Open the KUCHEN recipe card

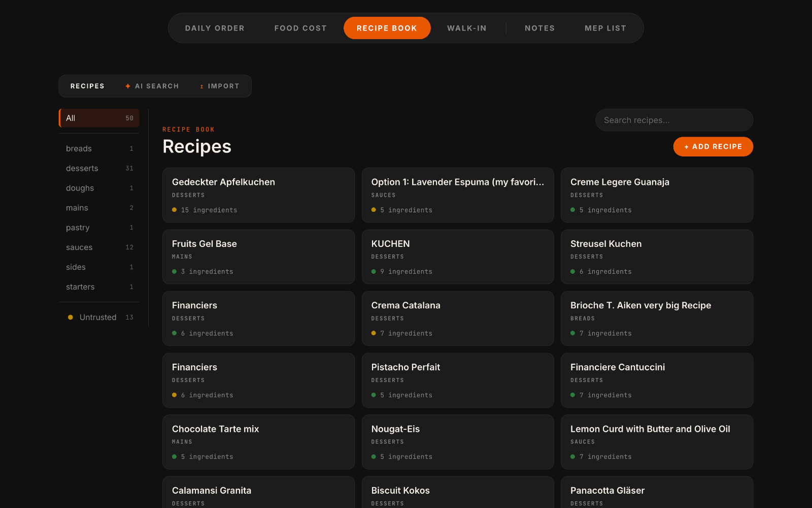458,257
